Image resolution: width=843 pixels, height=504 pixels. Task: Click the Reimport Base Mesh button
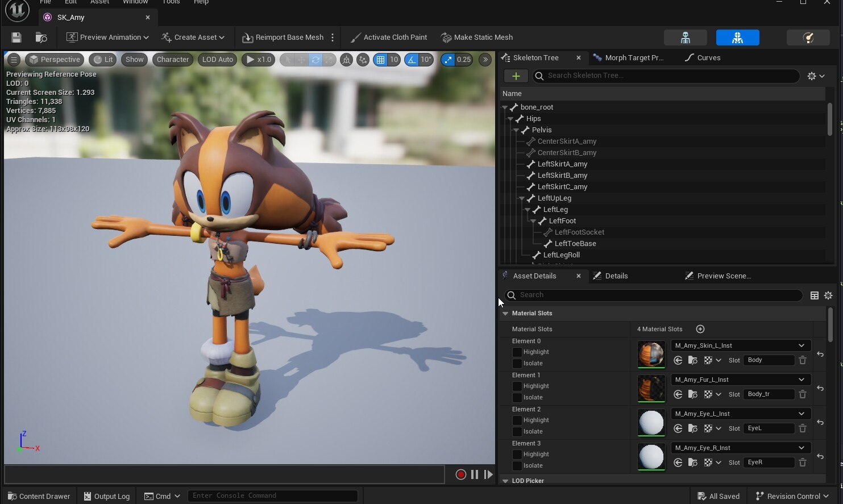(283, 38)
